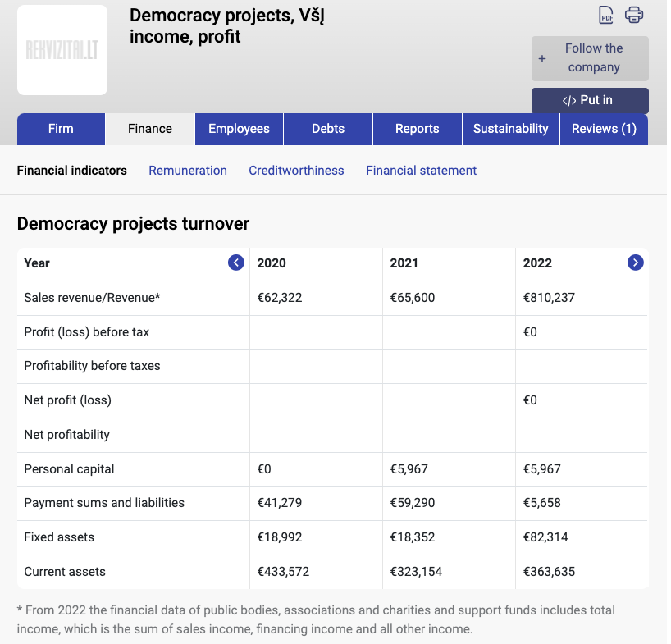Open the Financial statement link
This screenshot has width=671, height=644.
tap(421, 171)
